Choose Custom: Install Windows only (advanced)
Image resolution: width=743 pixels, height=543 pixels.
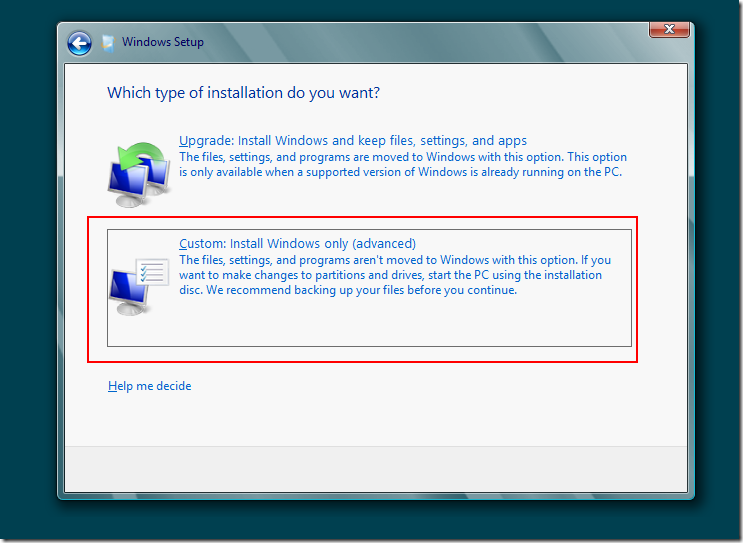click(297, 244)
